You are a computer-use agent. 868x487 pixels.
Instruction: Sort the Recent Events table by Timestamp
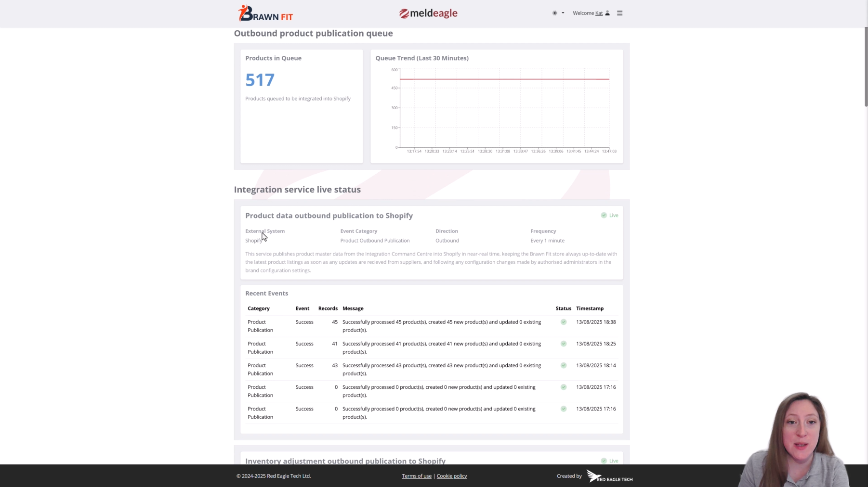(590, 308)
